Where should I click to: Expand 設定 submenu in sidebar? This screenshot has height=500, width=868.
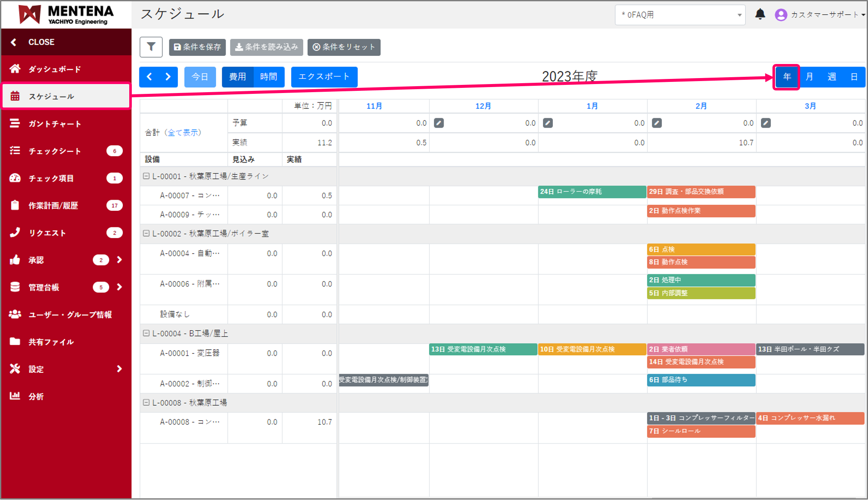coord(119,369)
